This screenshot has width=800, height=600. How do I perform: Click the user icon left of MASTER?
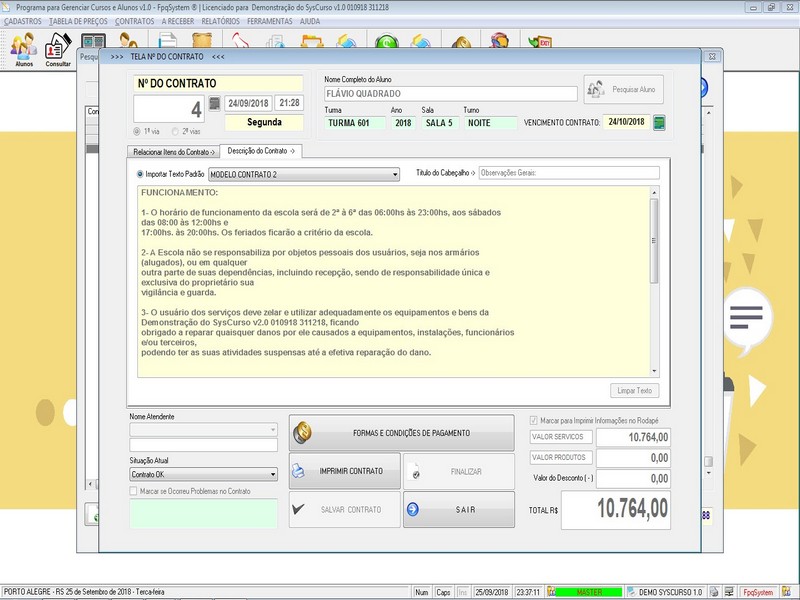pos(551,592)
